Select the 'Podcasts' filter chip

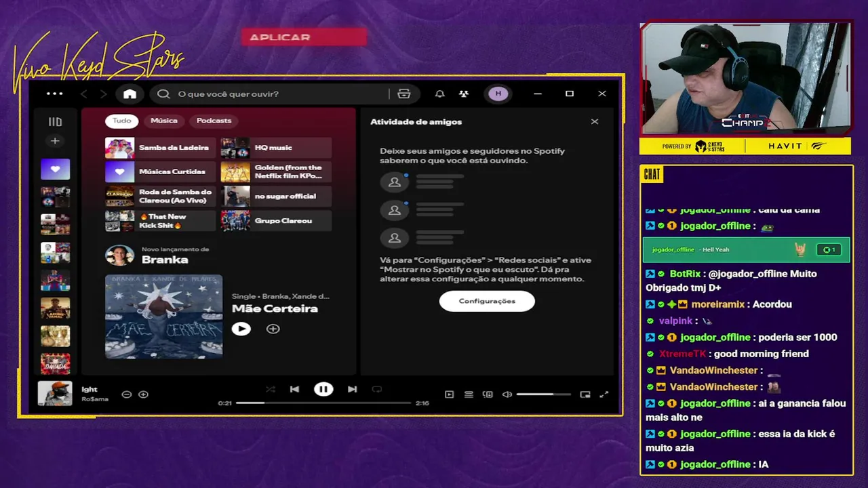(x=214, y=121)
